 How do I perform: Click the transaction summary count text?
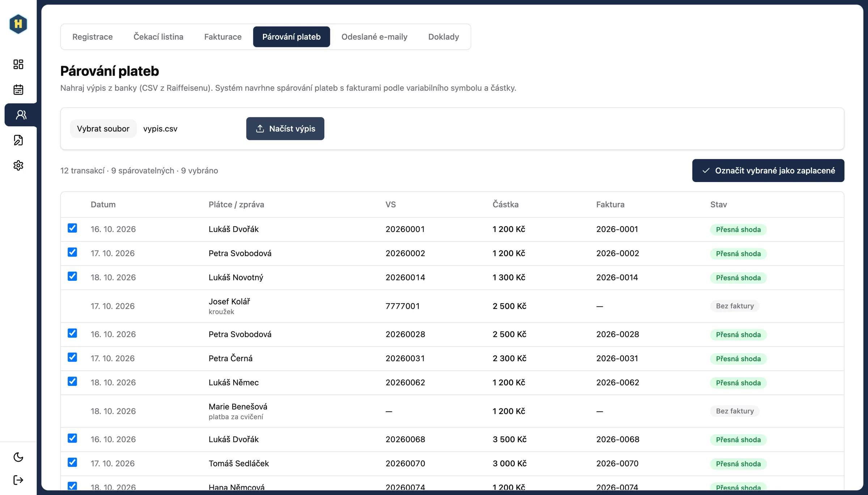[139, 170]
